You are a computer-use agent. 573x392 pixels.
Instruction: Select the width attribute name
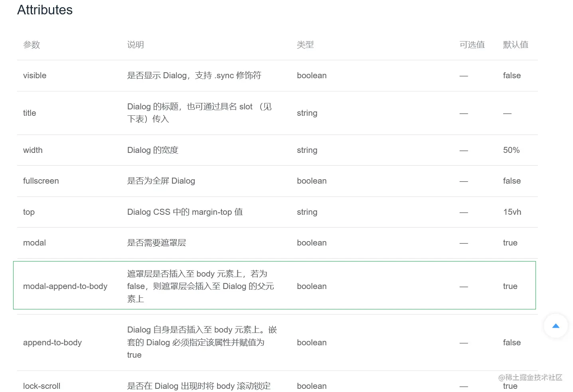33,150
